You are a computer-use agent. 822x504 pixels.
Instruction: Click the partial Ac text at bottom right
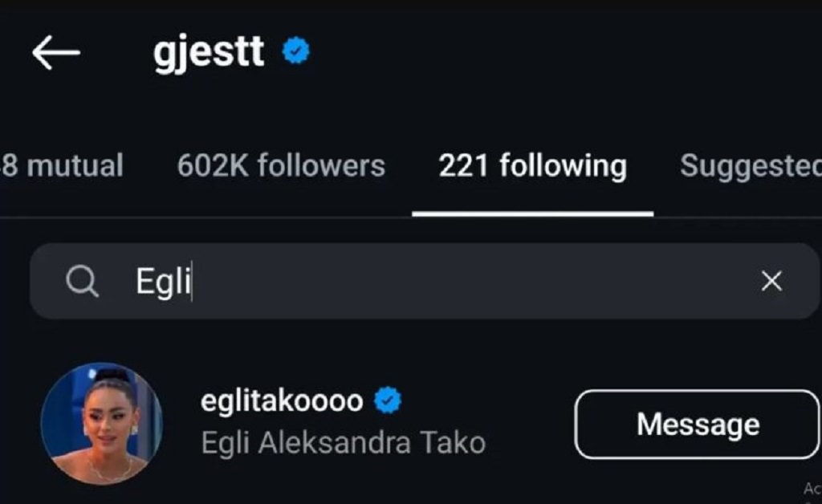(x=812, y=490)
